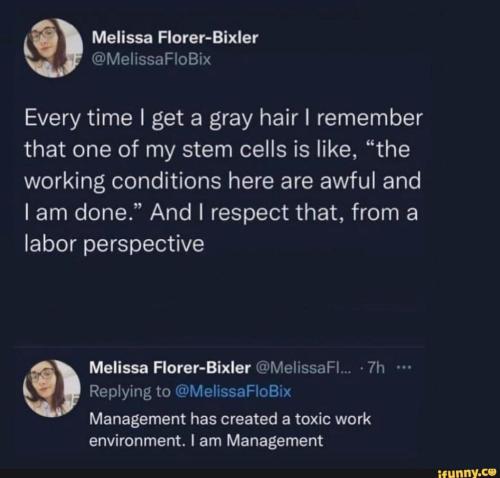This screenshot has width=500, height=478.
Task: Click the divider line above the reply
Action: [220, 347]
